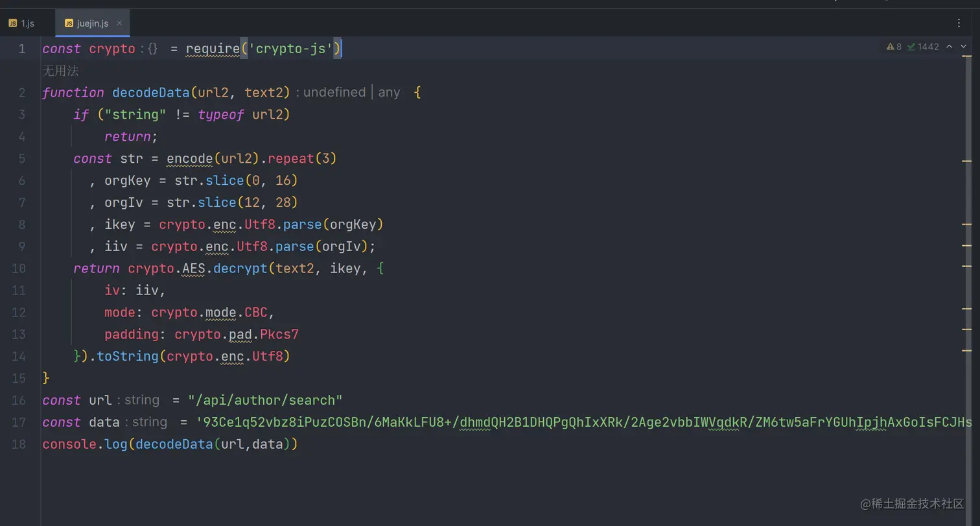Click line number 5 in gutter
980x526 pixels.
coord(22,158)
